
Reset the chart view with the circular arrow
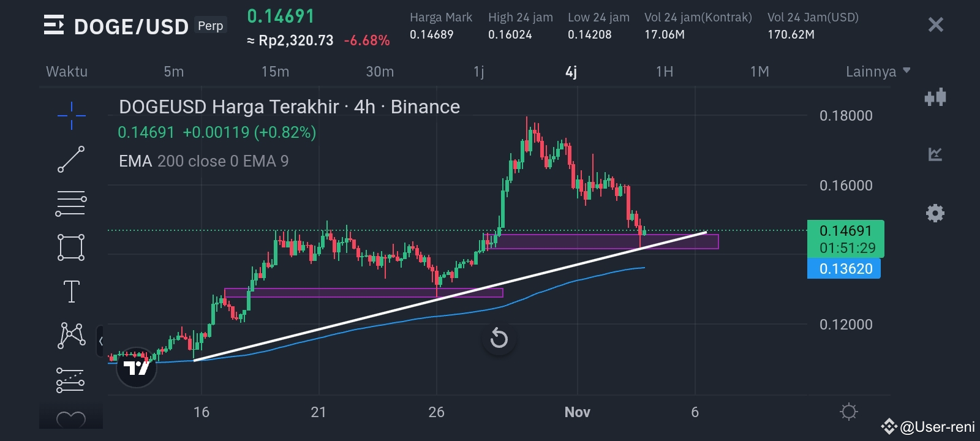click(x=499, y=338)
